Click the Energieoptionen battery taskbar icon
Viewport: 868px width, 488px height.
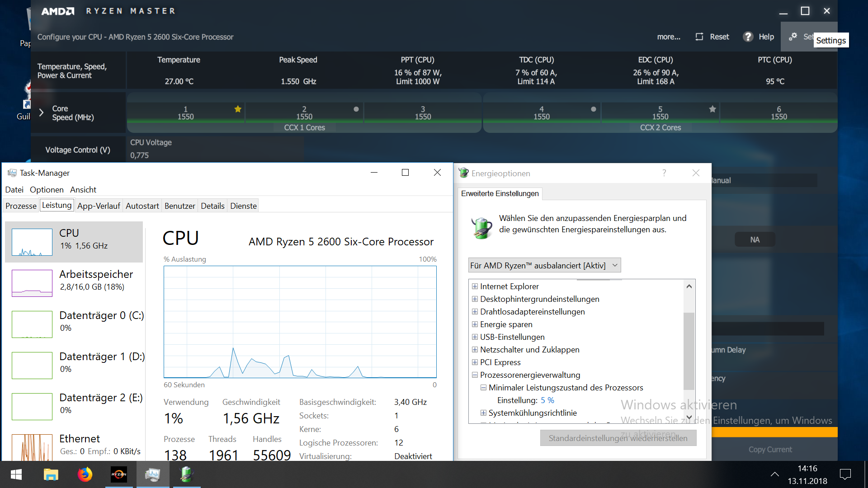187,474
